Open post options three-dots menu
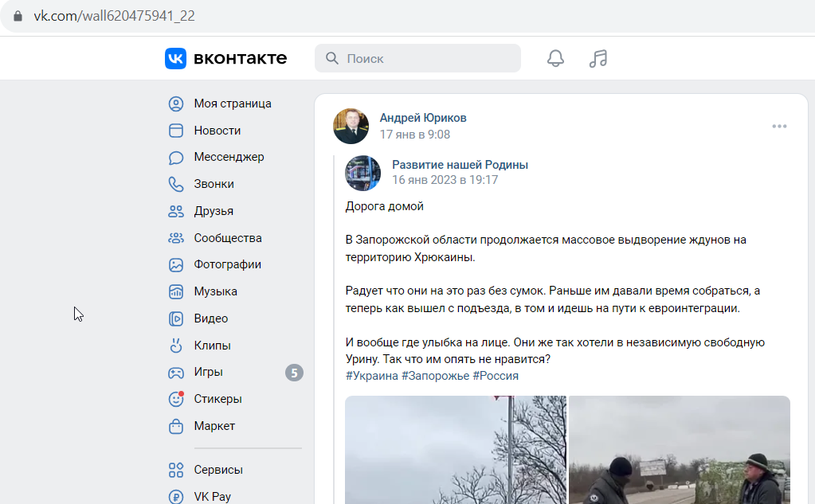The width and height of the screenshot is (815, 504). click(779, 127)
